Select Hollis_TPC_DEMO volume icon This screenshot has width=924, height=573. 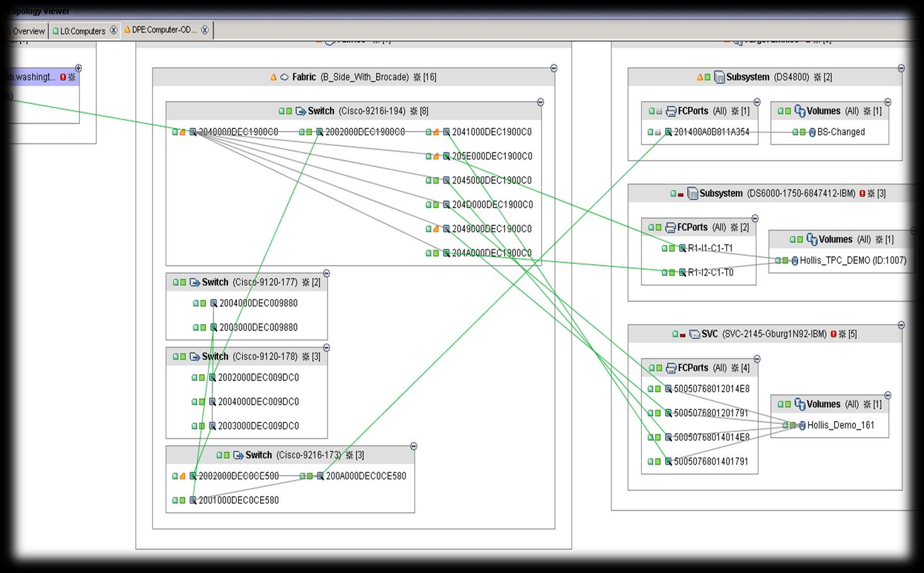pos(795,261)
